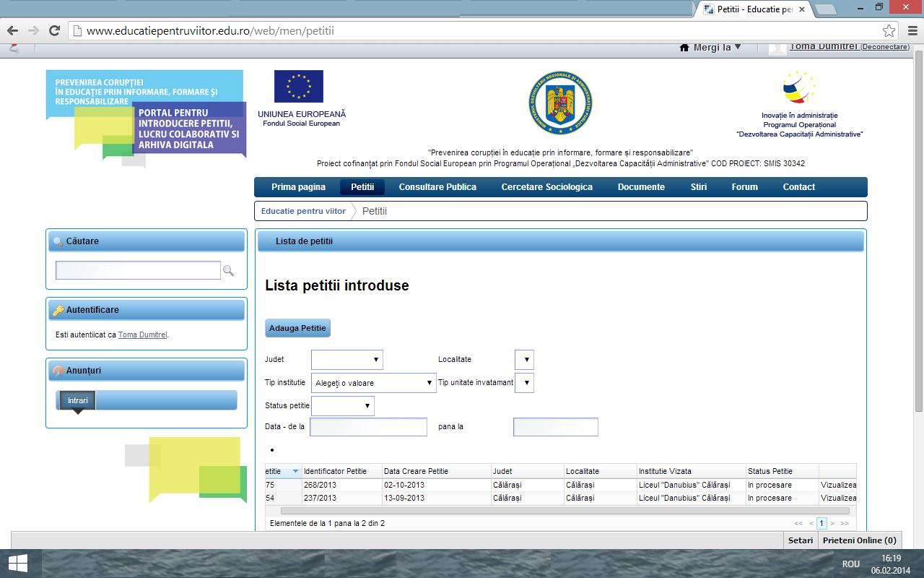Open the Chrome menu hamburger icon
The width and height of the screenshot is (924, 578).
click(911, 31)
